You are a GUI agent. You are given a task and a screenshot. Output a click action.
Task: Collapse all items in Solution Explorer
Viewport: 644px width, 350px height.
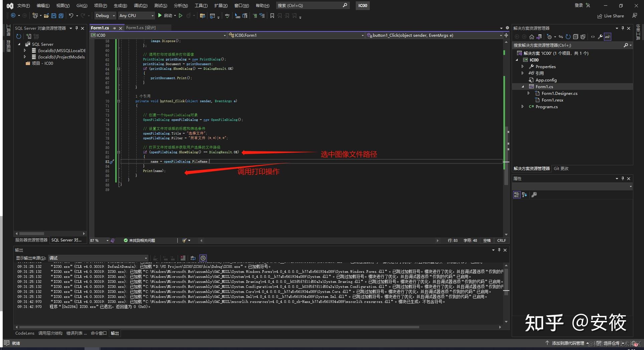[576, 37]
